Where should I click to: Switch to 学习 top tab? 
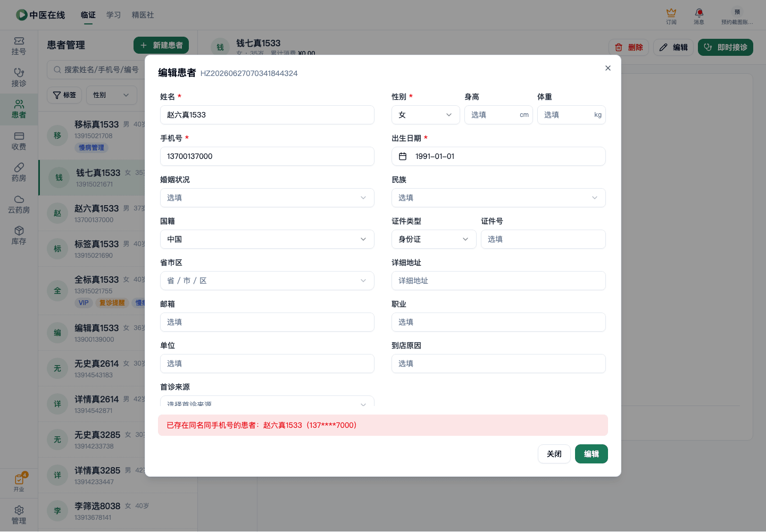click(114, 15)
